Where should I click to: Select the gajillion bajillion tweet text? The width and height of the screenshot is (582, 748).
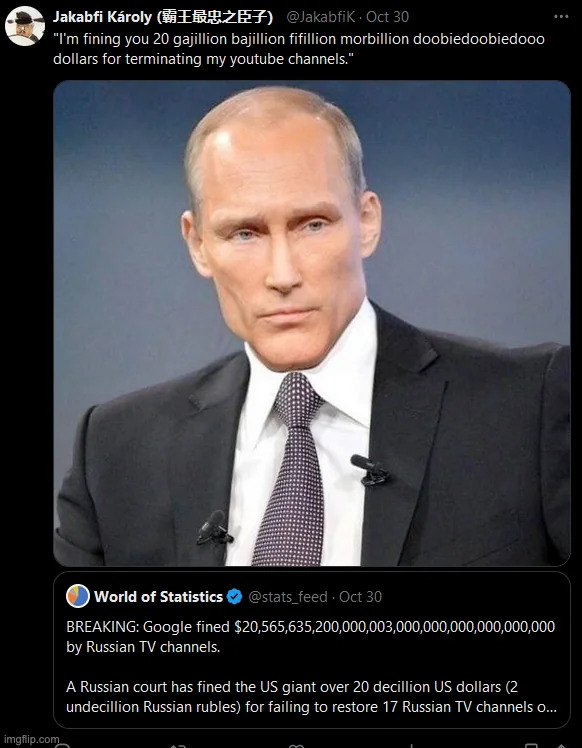299,48
